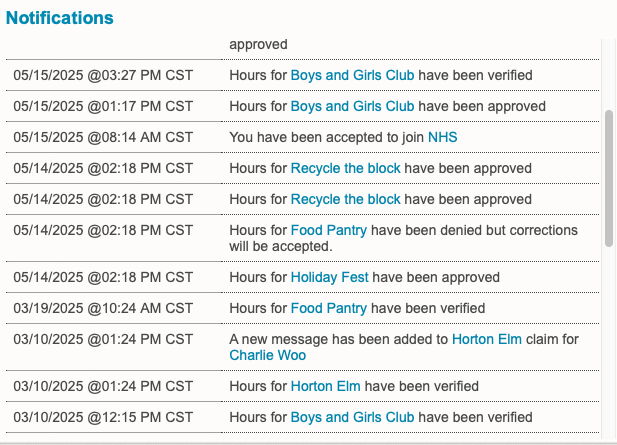Viewport: 617px width, 445px height.
Task: Click "You have been accepted to join" text
Action: click(x=326, y=137)
